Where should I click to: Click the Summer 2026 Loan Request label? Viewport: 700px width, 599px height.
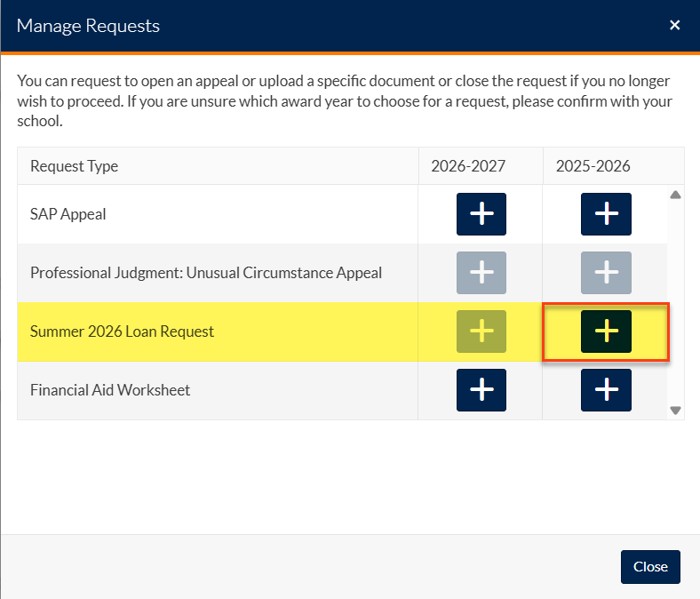tap(122, 331)
